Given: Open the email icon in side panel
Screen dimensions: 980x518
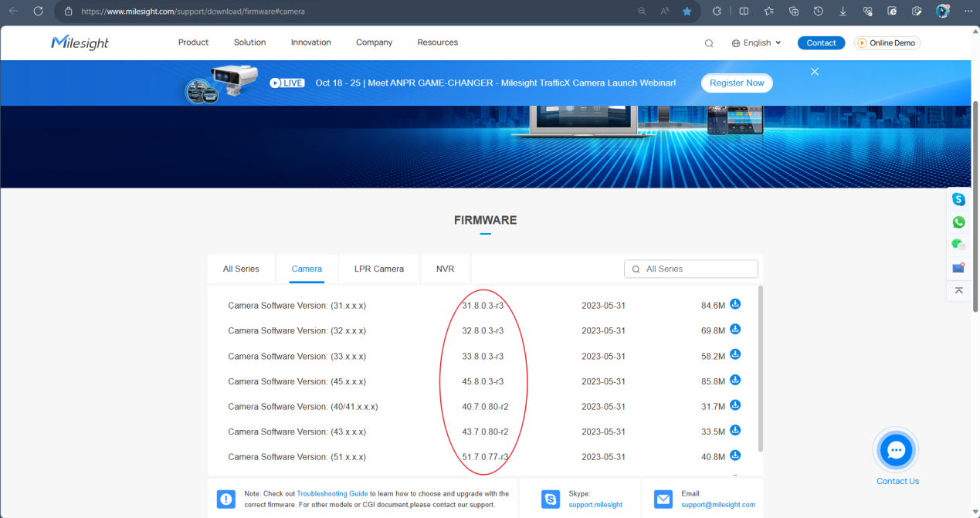Looking at the screenshot, I should point(958,268).
